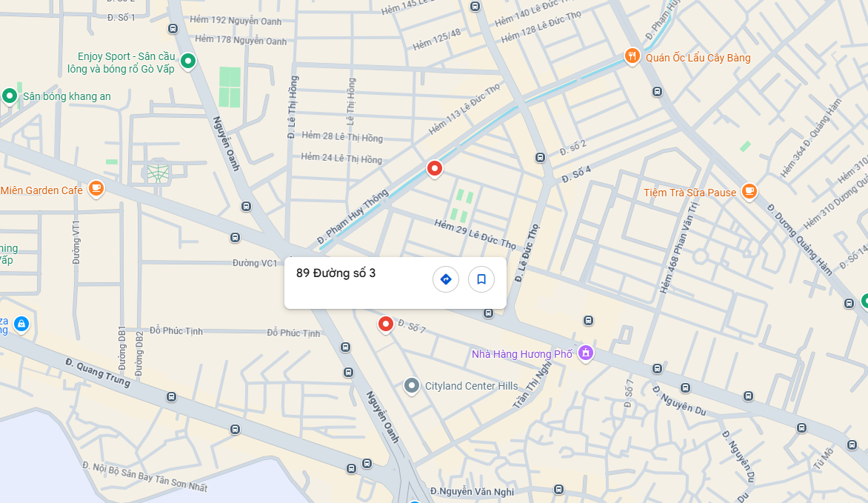Open bus stop near Hẻm 192 Nguyễn Oanh
The height and width of the screenshot is (503, 868).
tap(173, 29)
